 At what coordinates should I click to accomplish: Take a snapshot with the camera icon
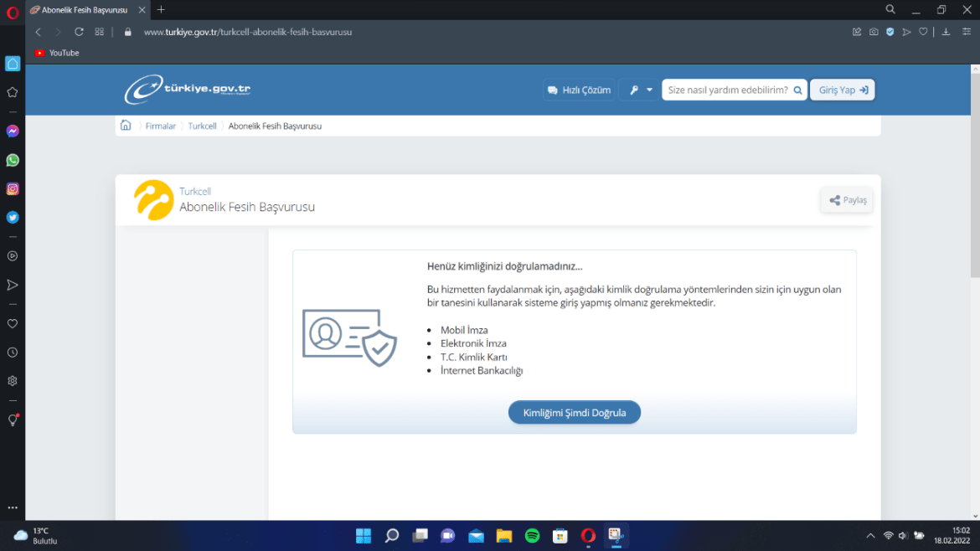pos(874,32)
